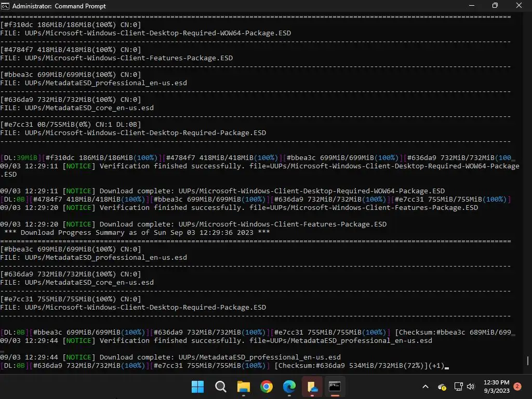The width and height of the screenshot is (532, 399).
Task: Click the [#e7cc31 755MiB/755MiB(100%) CN:0] summary line
Action: 71,299
